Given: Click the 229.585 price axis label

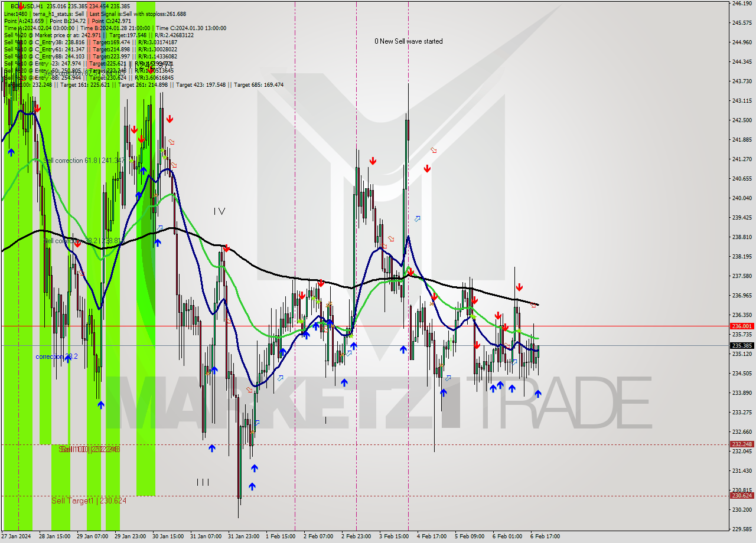Looking at the screenshot, I should click(741, 529).
